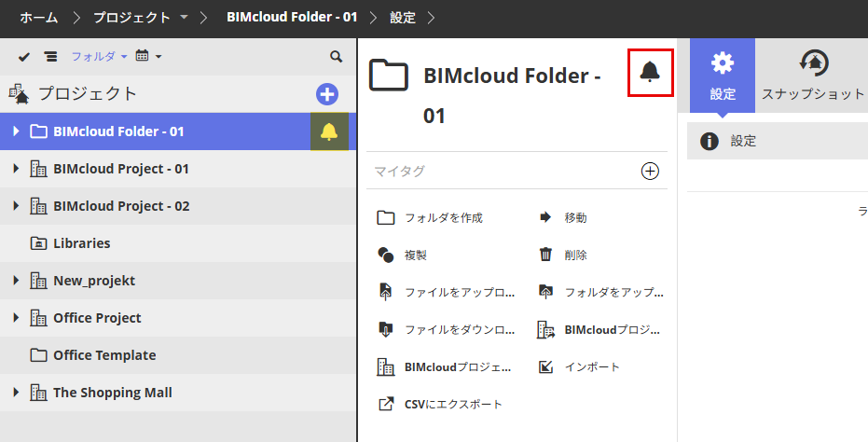Click ファイルをアップロ... upload file action

point(447,292)
